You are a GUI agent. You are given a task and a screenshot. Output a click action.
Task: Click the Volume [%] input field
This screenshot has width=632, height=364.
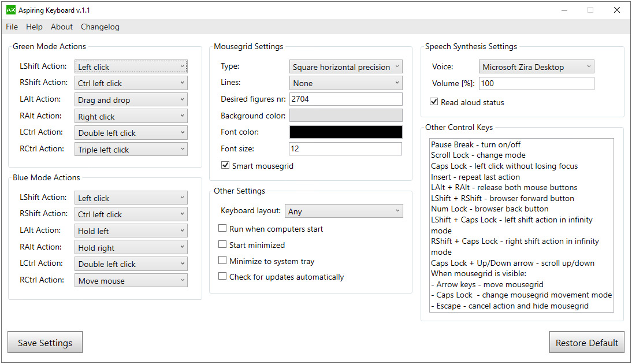(x=537, y=83)
